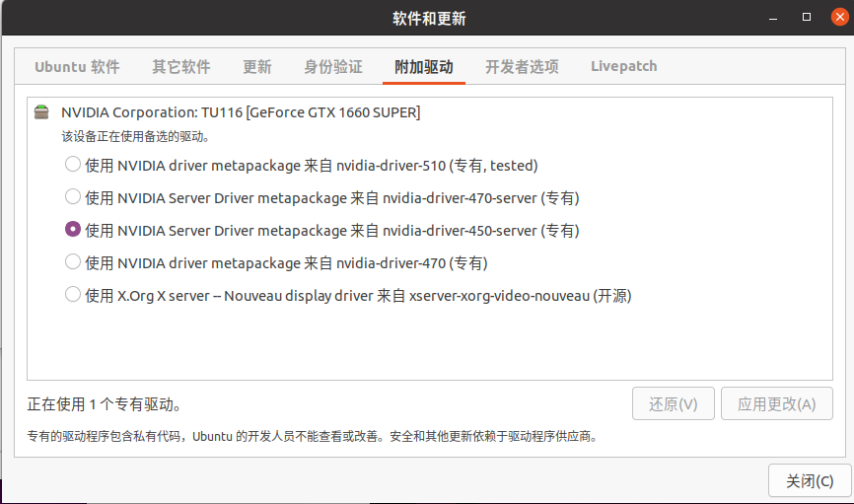
Task: Switch to the 其它软件 tab
Action: click(180, 67)
